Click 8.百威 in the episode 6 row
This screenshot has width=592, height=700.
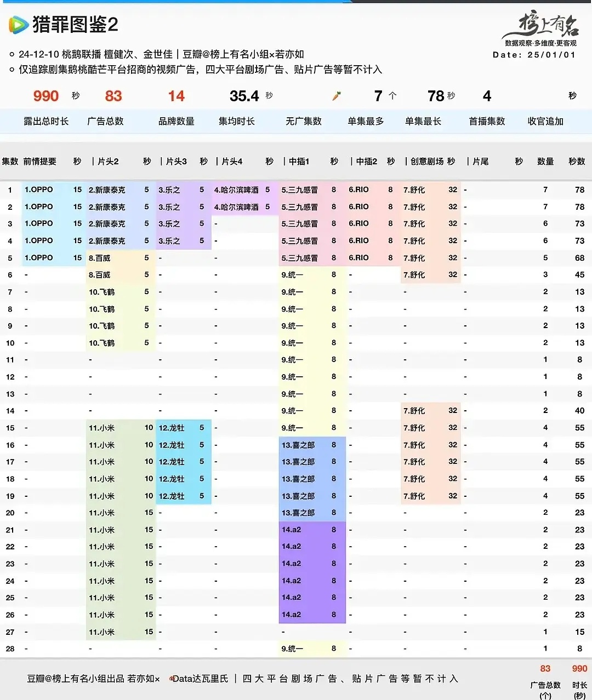pos(99,274)
